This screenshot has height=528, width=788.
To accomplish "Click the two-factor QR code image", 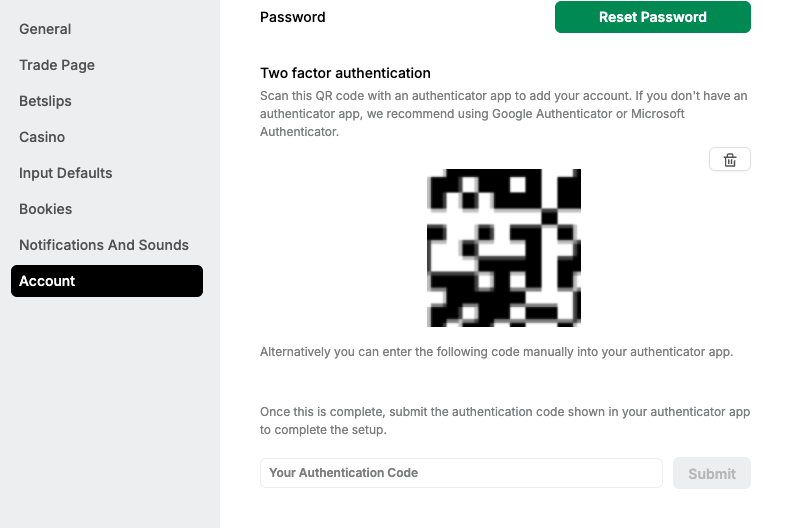I will pyautogui.click(x=504, y=248).
